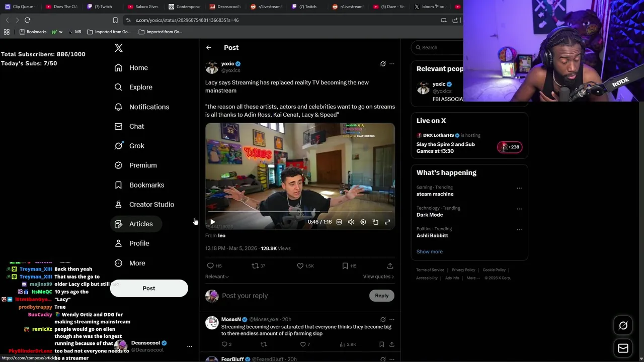
Task: Seek on the video progress bar
Action: tap(300, 212)
